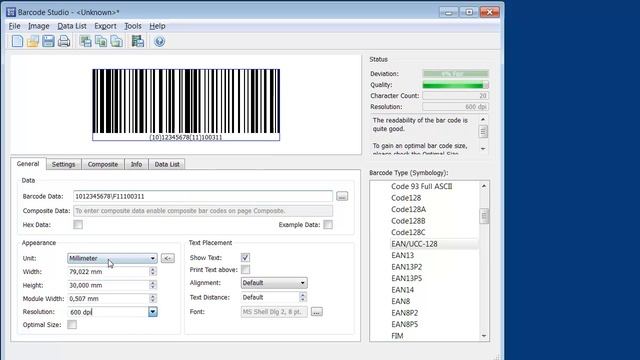640x360 pixels.
Task: Open the Export menu
Action: [x=105, y=26]
